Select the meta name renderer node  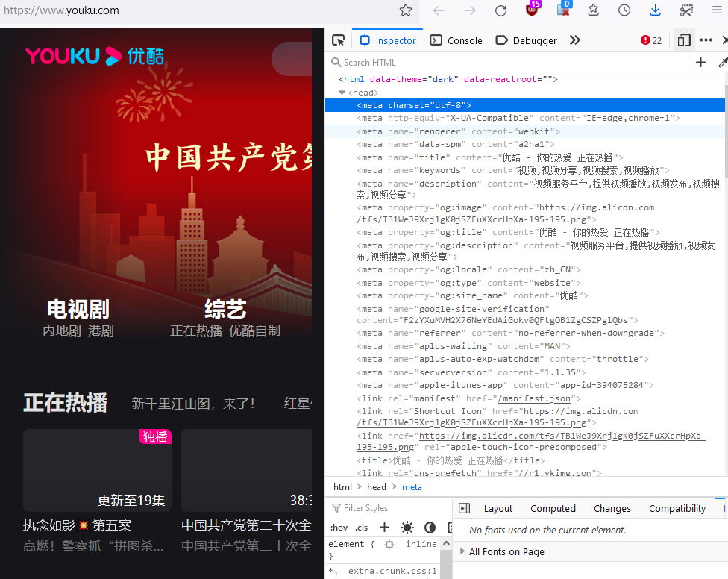coord(458,131)
